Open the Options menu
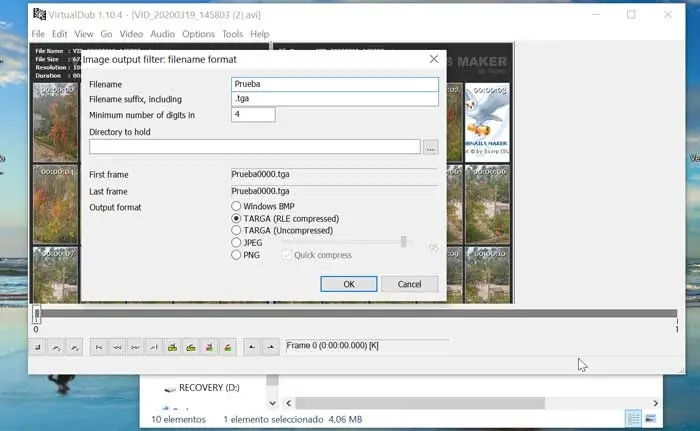 pos(198,34)
